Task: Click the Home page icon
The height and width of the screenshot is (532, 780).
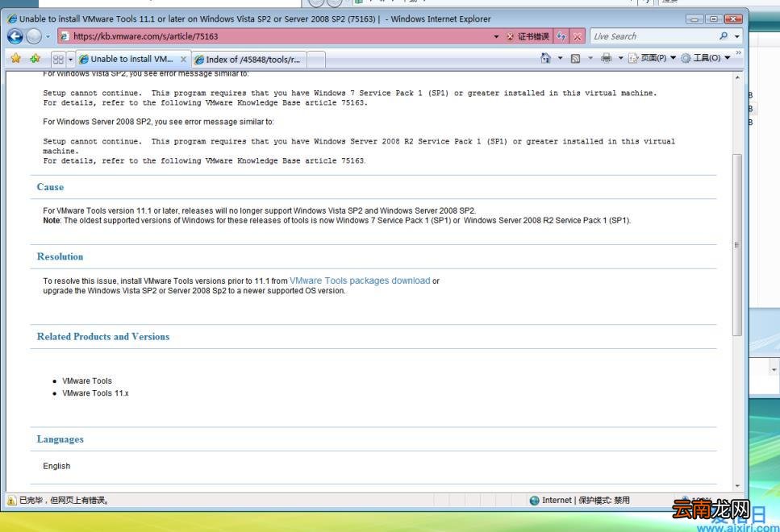Action: tap(546, 58)
